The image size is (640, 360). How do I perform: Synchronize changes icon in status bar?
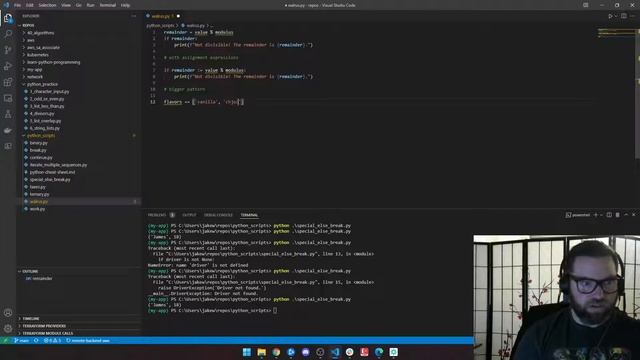click(x=36, y=340)
